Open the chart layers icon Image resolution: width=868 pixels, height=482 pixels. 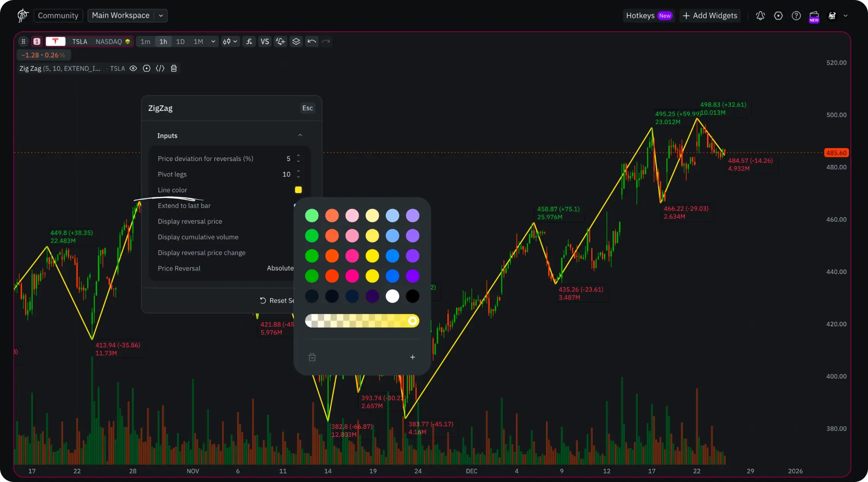(x=296, y=41)
